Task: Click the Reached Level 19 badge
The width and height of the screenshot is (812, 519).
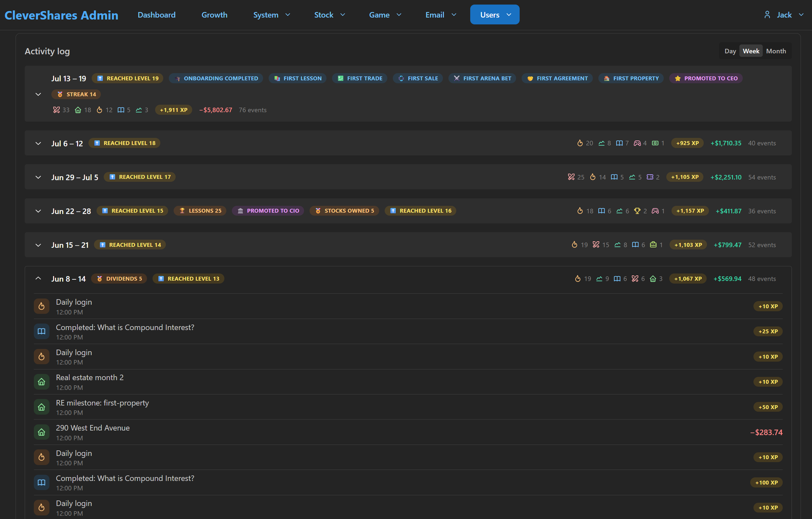Action: 128,78
